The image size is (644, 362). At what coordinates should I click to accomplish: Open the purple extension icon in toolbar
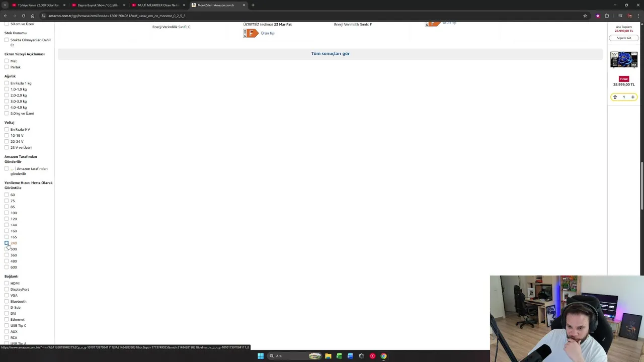[x=598, y=16]
